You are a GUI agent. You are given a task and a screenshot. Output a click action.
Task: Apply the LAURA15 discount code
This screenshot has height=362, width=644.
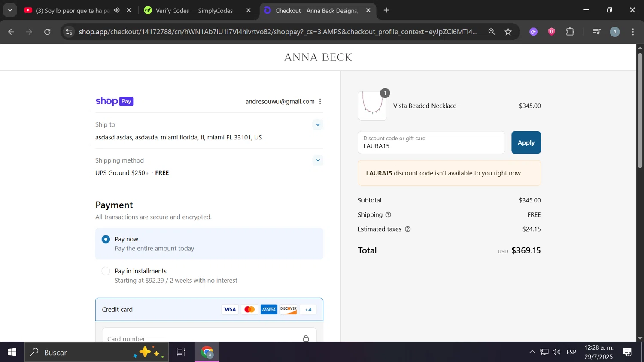point(526,142)
